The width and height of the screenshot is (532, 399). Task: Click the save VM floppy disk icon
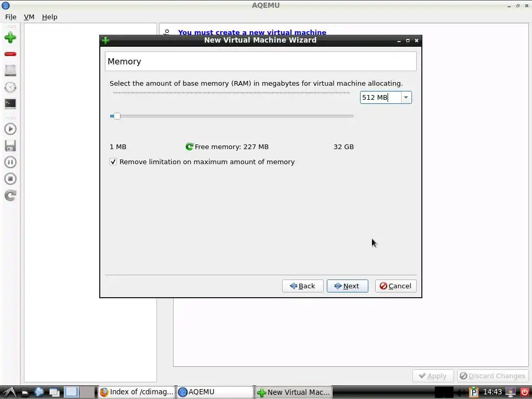[10, 145]
